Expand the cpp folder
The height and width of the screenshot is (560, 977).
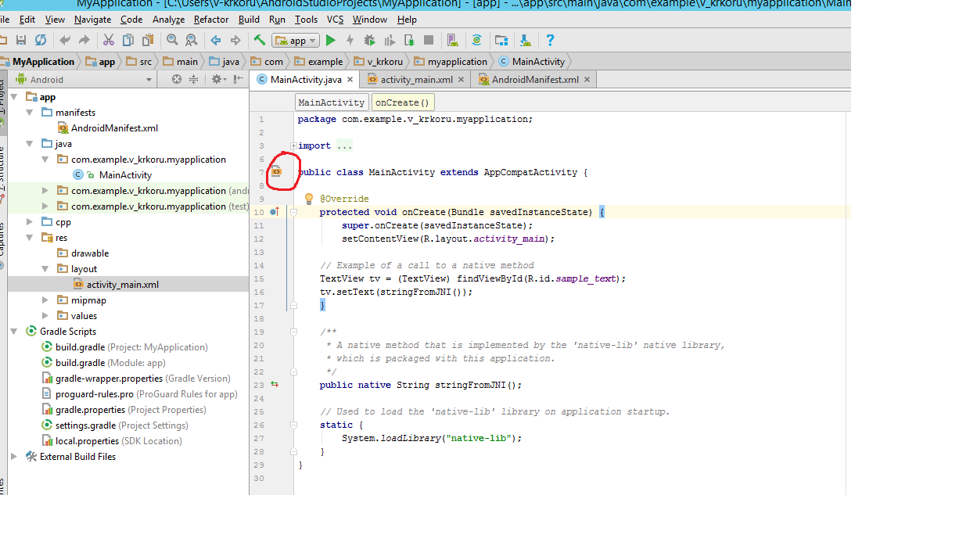click(x=29, y=222)
